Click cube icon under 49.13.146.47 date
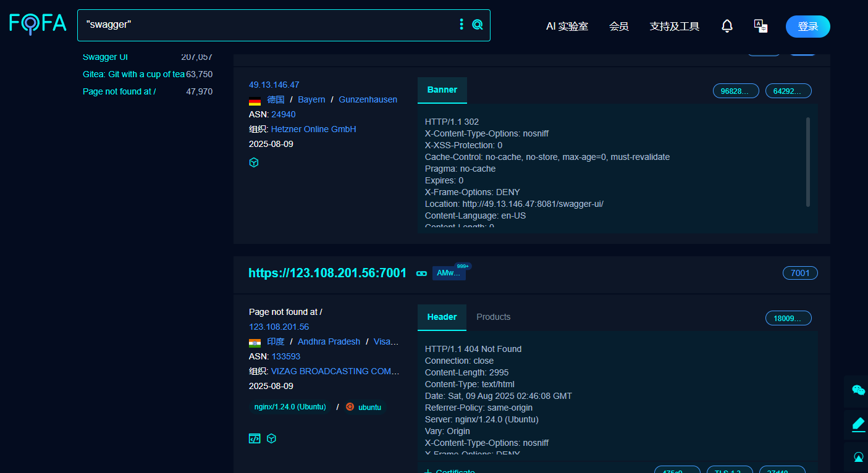868x473 pixels. (x=253, y=162)
